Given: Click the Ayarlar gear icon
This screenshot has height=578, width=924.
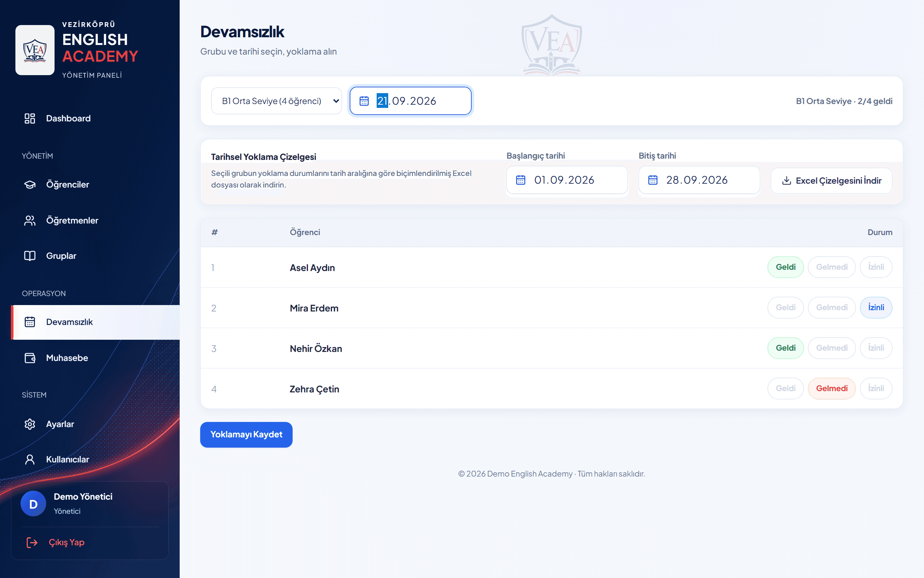Looking at the screenshot, I should point(30,424).
